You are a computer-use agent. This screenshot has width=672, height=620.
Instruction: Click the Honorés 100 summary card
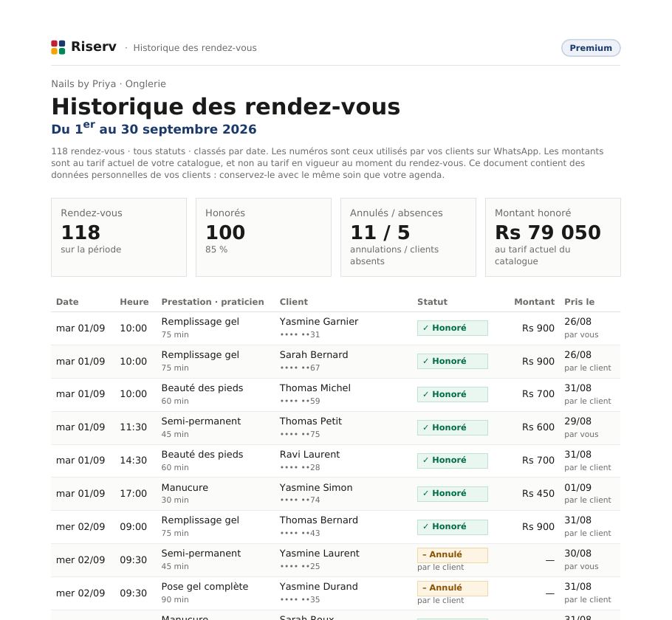click(x=264, y=237)
